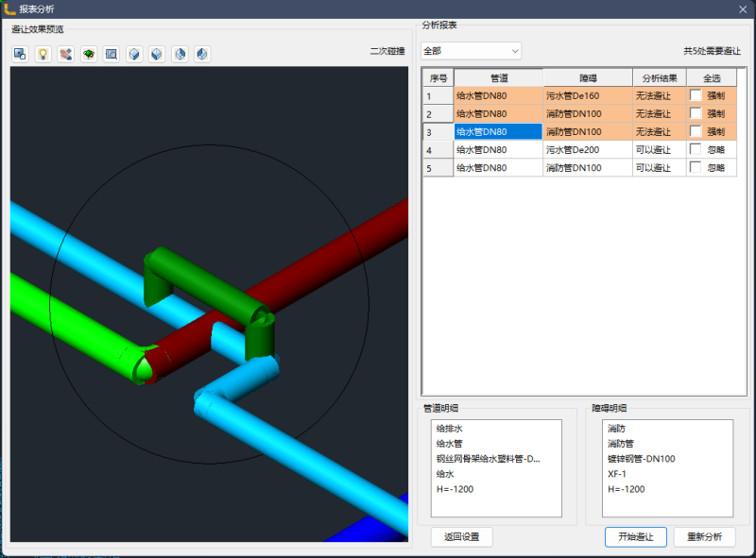This screenshot has width=756, height=558.
Task: Select row number 5 cell
Action: pyautogui.click(x=438, y=168)
